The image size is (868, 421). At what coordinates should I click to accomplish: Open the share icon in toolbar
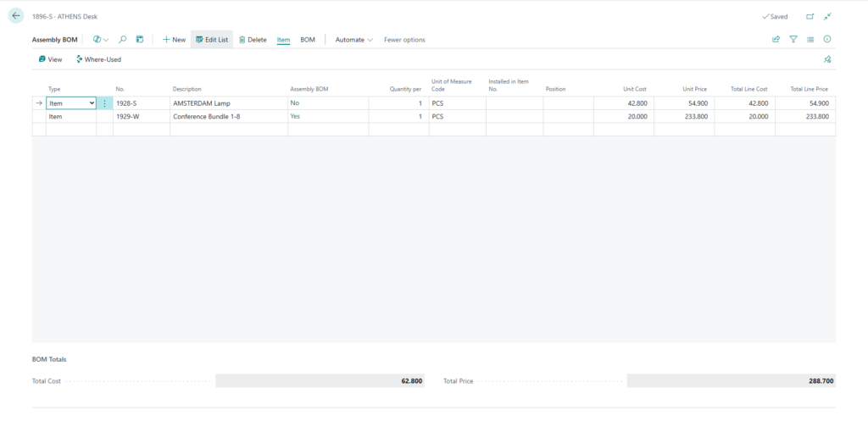(x=776, y=40)
